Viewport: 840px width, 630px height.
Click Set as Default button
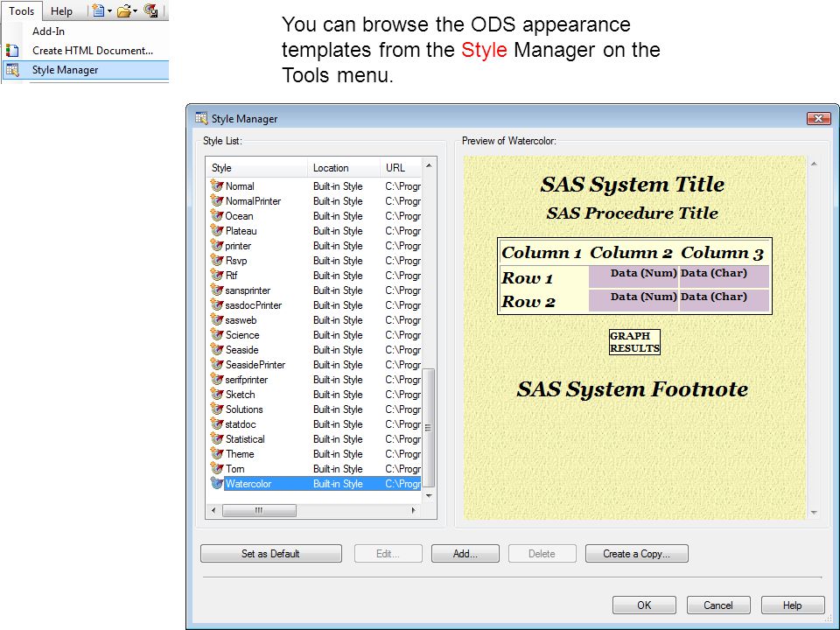[x=271, y=553]
